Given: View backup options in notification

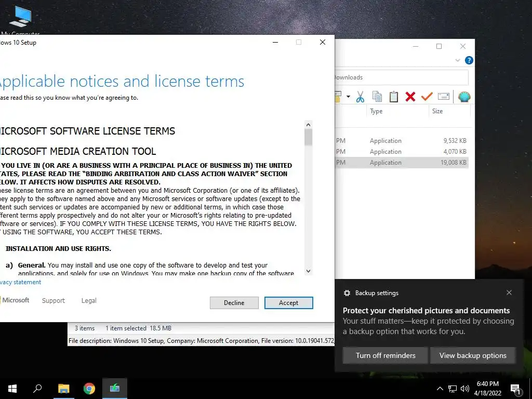Looking at the screenshot, I should (473, 355).
